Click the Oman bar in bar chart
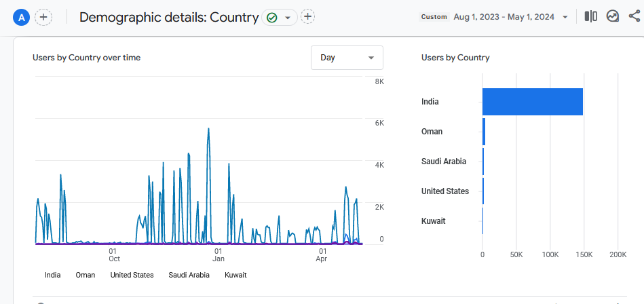644x304 pixels. (484, 132)
